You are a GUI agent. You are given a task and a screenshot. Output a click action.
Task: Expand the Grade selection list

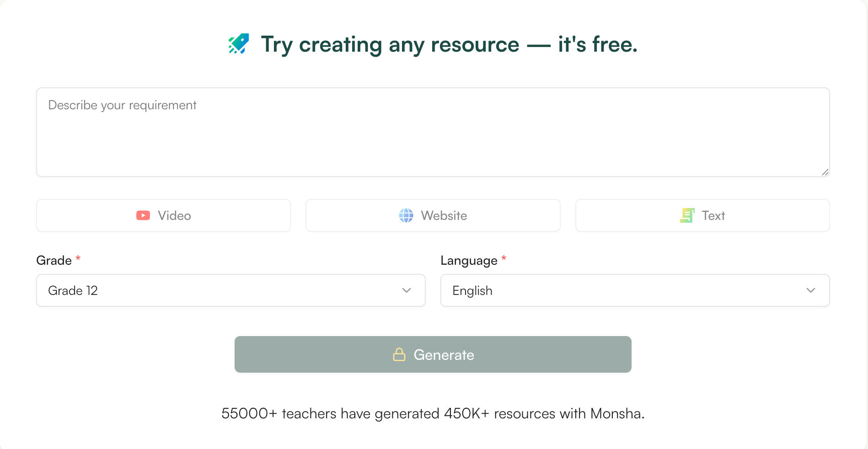point(230,290)
